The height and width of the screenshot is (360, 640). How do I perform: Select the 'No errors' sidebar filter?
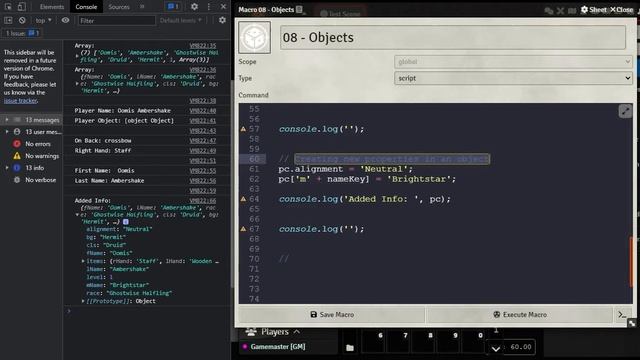coord(38,144)
